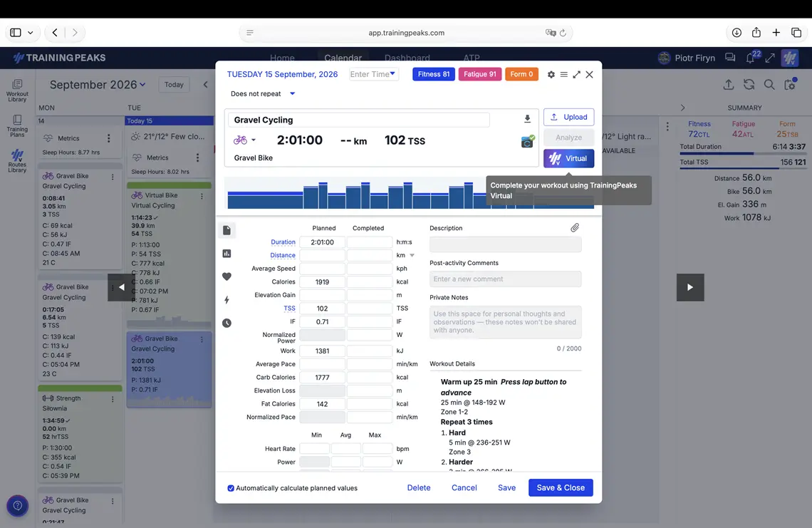Click the planned Duration field 2:01:00
Screen dimensions: 812x528
click(x=322, y=242)
